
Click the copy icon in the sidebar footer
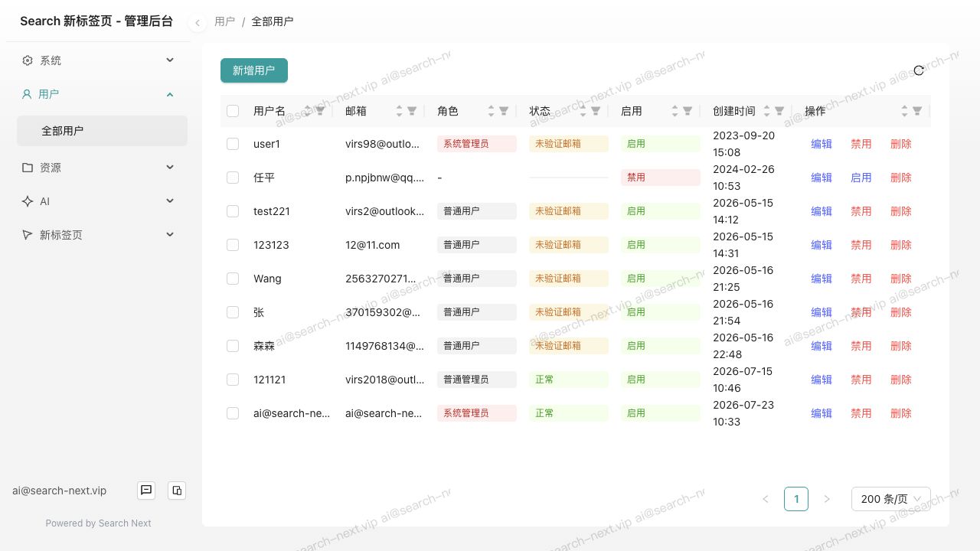click(177, 491)
